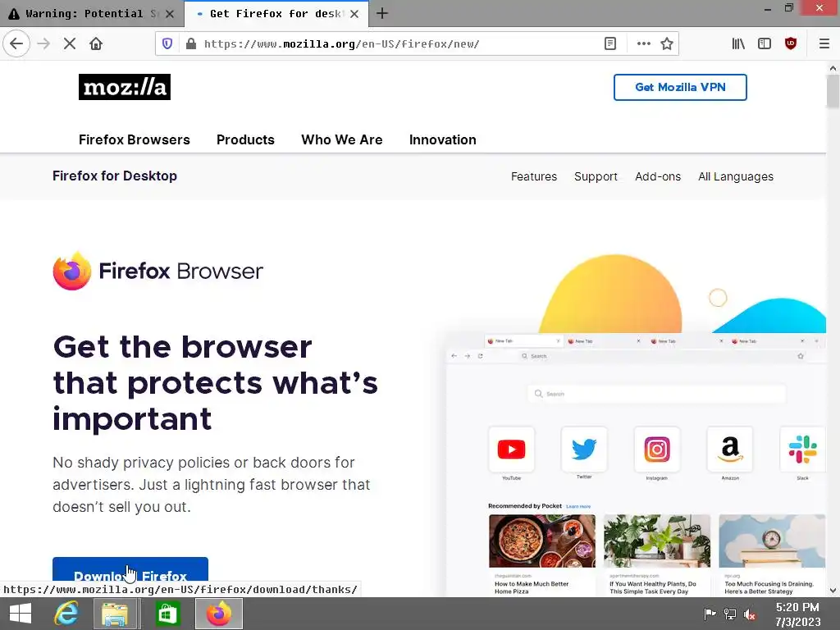Click the healthy plants article thumbnail
The width and height of the screenshot is (840, 630).
(657, 541)
